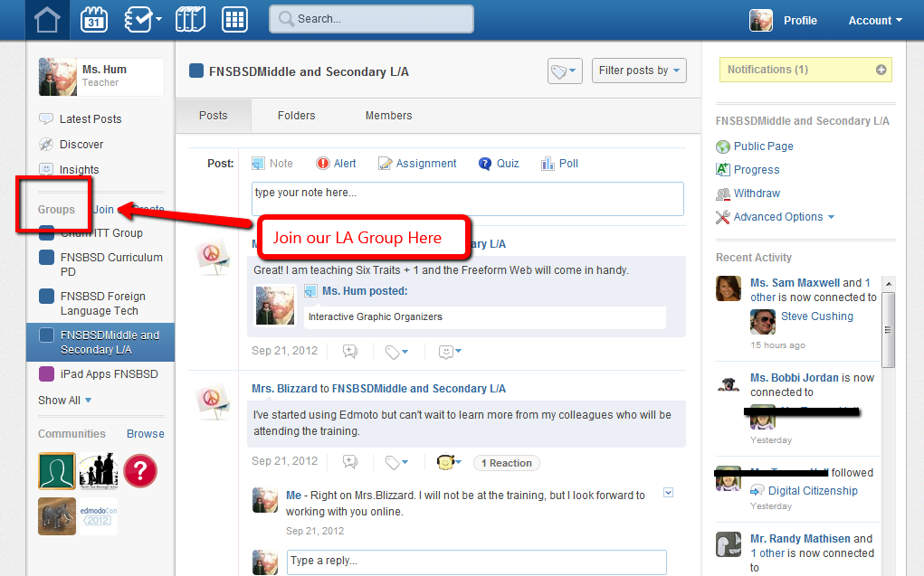Open the edmodoCon 2012 community icon
924x576 pixels.
tap(99, 516)
